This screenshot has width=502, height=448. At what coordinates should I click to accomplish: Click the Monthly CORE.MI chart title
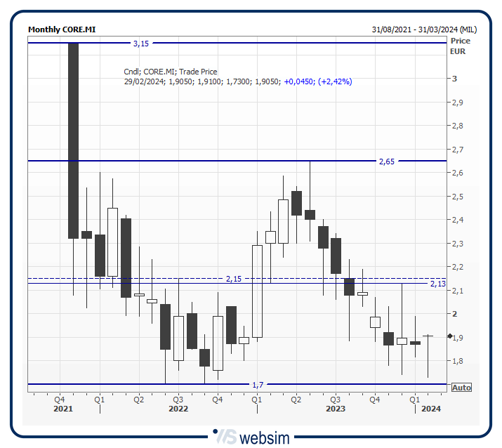62,29
